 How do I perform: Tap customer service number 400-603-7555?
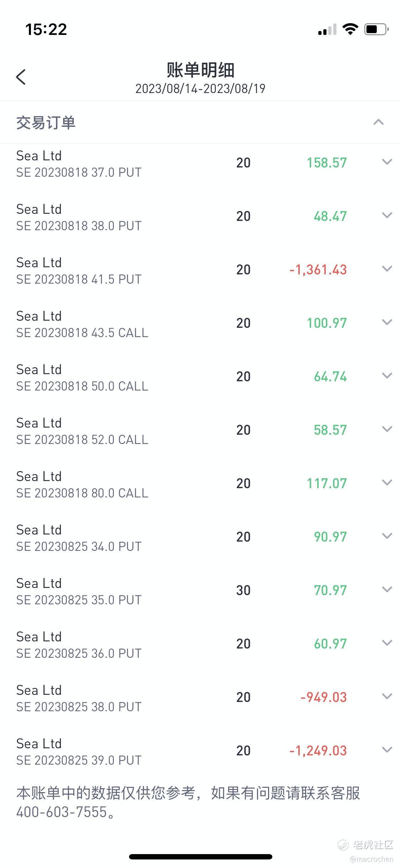coord(62,812)
